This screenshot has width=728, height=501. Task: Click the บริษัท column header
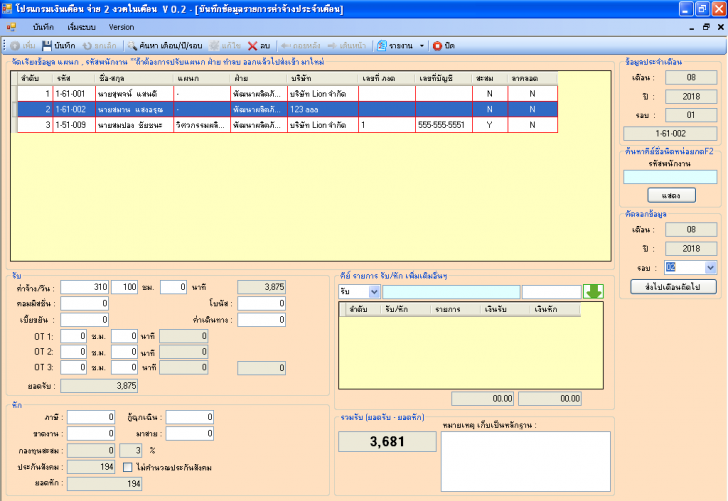pyautogui.click(x=323, y=78)
